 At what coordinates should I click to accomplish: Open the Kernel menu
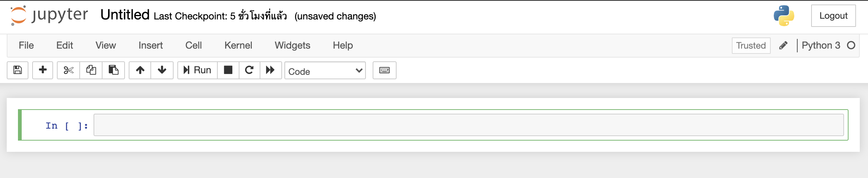coord(238,45)
